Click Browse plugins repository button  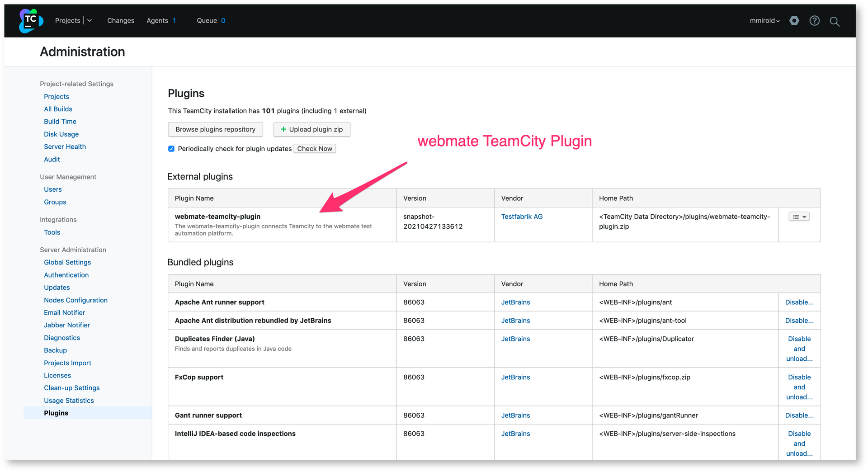coord(216,129)
